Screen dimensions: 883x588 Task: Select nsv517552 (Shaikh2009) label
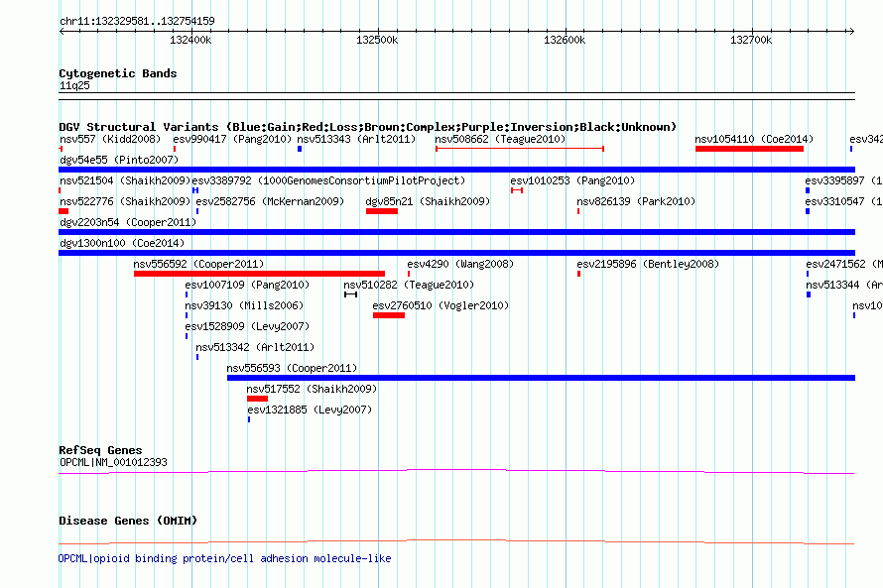coord(312,389)
